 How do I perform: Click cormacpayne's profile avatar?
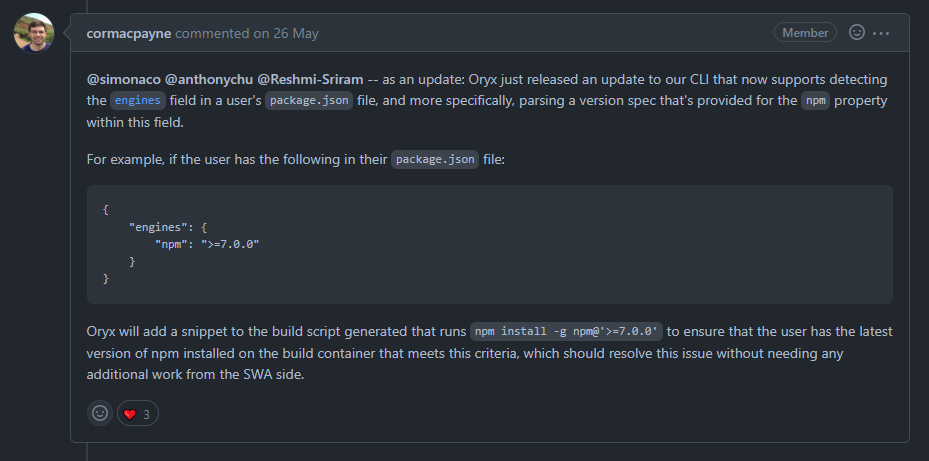pos(33,33)
